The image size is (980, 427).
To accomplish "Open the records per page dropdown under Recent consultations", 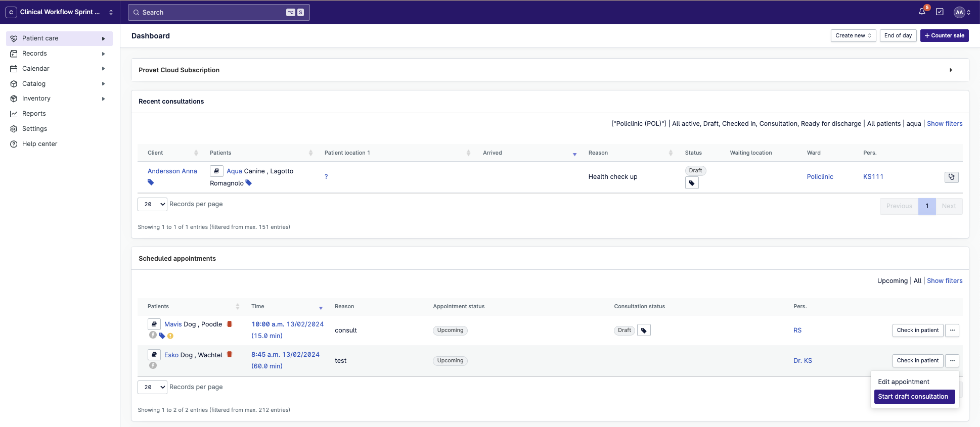I will click(152, 204).
